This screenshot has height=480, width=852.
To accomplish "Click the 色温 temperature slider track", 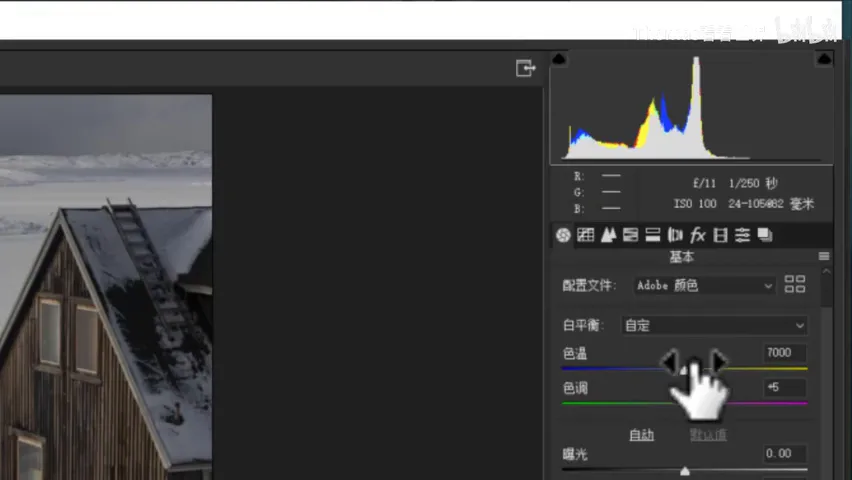I will (x=684, y=369).
